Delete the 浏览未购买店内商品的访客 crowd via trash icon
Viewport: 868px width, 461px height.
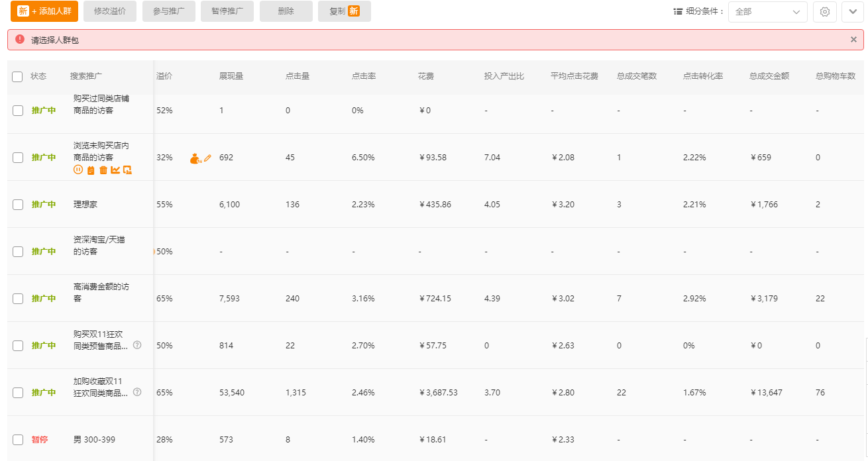103,170
